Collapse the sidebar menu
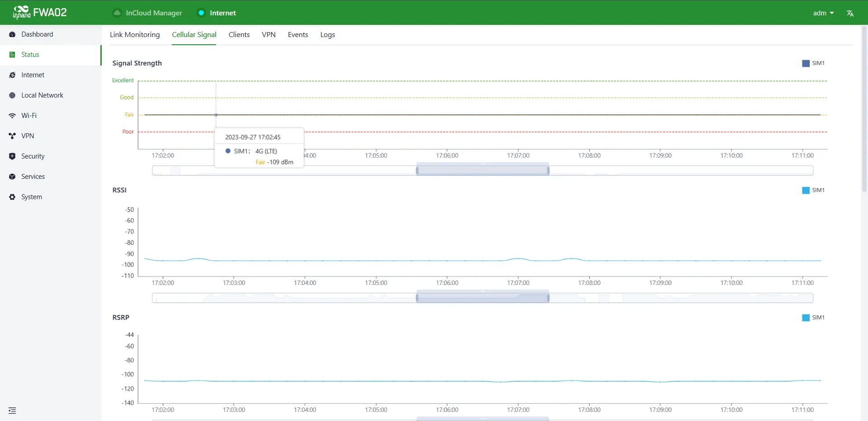 pos(12,411)
